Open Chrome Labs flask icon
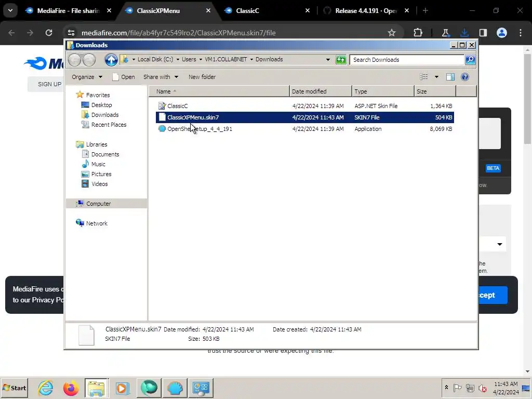 point(445,33)
